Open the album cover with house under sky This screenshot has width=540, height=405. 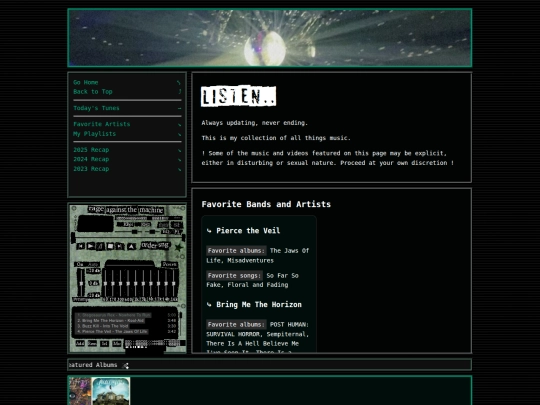pyautogui.click(x=111, y=391)
